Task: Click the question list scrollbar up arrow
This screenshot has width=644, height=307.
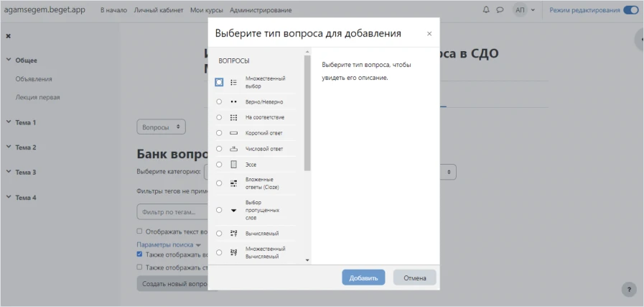Action: tap(307, 52)
